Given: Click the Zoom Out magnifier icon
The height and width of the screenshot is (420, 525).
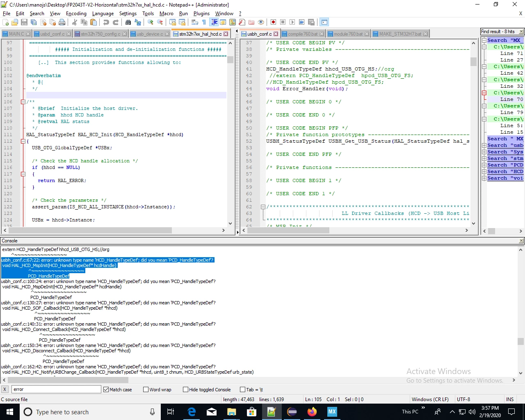Looking at the screenshot, I should [x=160, y=22].
